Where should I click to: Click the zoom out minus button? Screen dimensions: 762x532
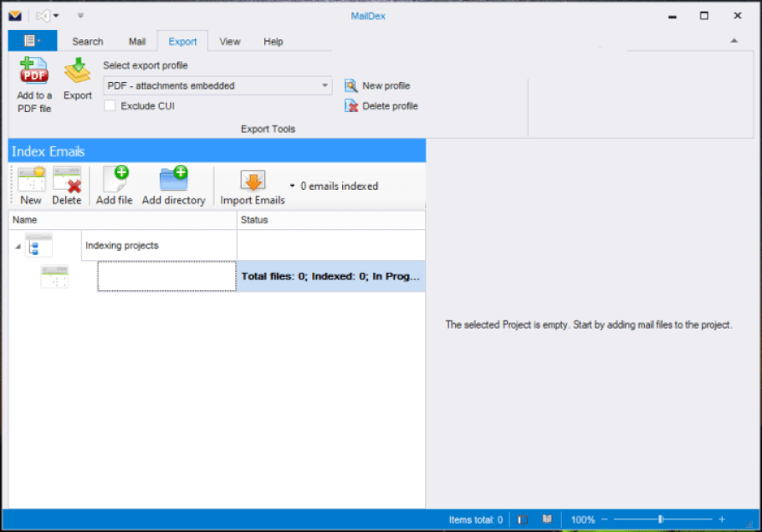605,519
